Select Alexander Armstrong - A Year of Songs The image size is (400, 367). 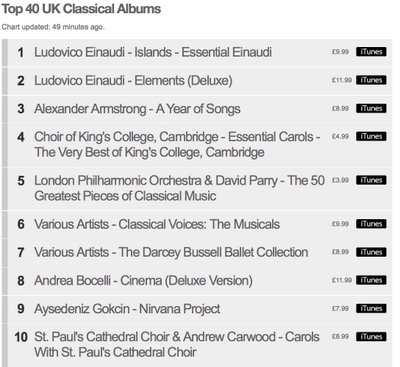pos(137,109)
